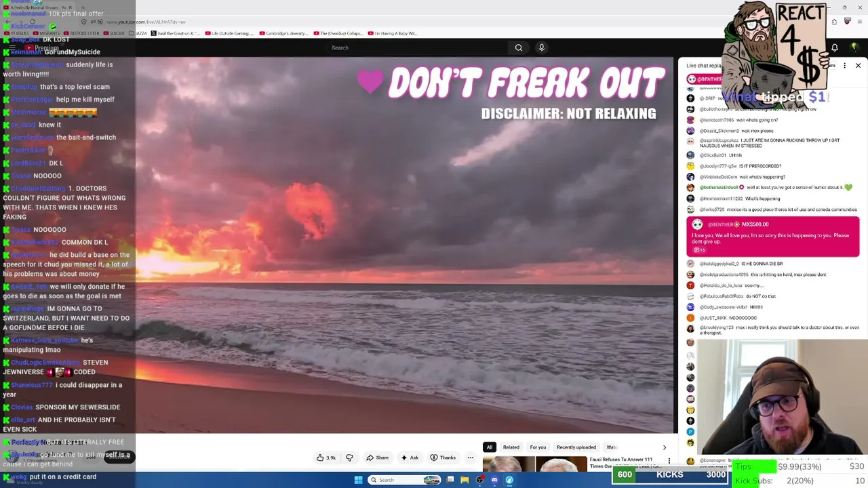The image size is (868, 488).
Task: Show more filter chips with right arrow
Action: tap(664, 447)
